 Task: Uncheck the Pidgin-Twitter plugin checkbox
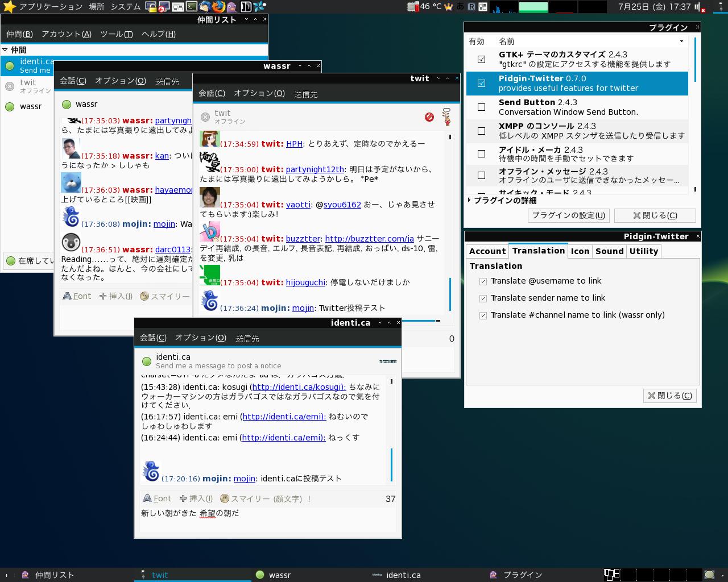(481, 83)
